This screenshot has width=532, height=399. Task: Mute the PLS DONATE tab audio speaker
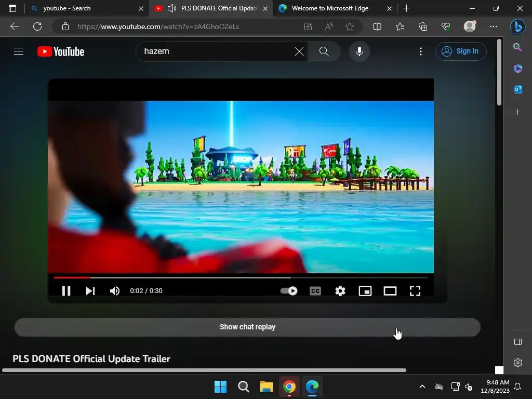[x=171, y=8]
